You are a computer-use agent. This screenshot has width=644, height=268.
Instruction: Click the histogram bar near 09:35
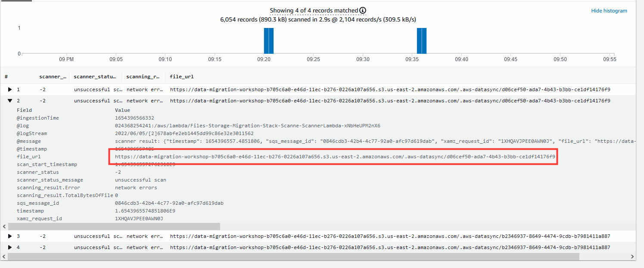point(421,40)
